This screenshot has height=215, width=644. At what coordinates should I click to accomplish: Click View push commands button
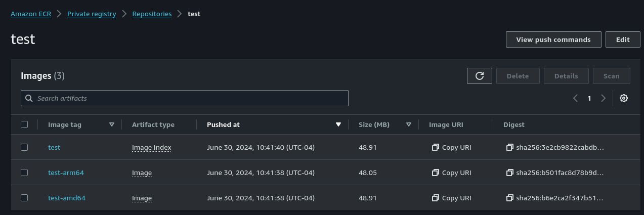point(553,39)
